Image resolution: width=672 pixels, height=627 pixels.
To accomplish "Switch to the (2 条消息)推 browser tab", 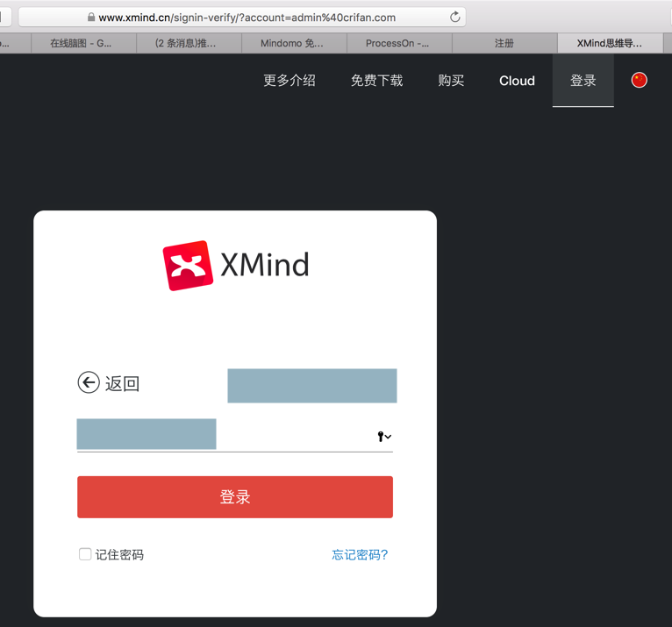I will [x=189, y=43].
